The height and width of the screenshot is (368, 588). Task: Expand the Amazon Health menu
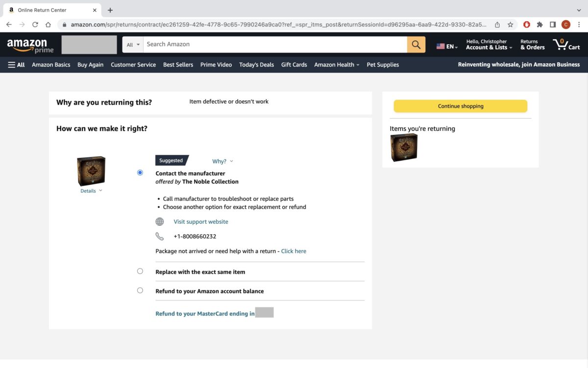pyautogui.click(x=337, y=65)
